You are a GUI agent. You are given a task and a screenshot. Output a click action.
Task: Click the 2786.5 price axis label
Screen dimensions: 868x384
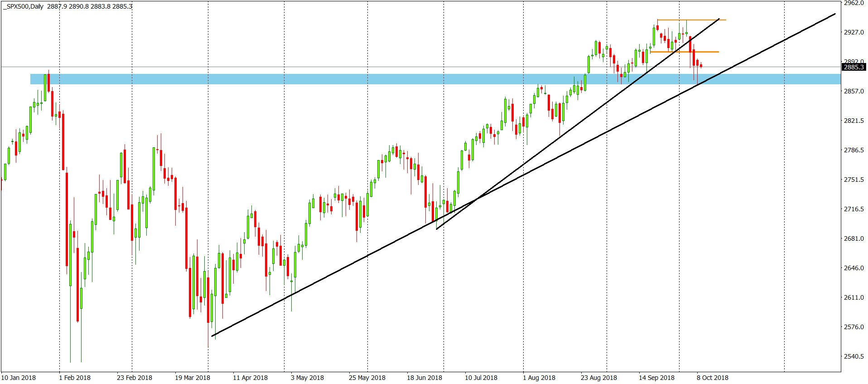[x=854, y=150]
